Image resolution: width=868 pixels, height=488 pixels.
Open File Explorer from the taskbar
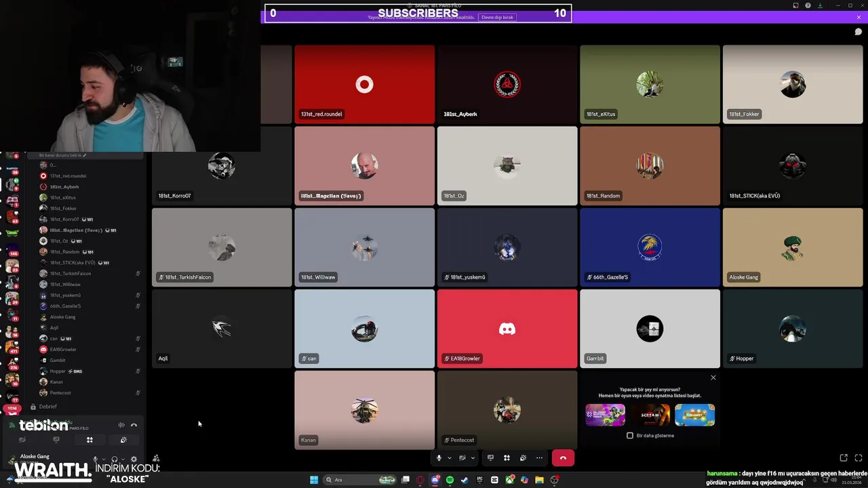[x=539, y=480]
